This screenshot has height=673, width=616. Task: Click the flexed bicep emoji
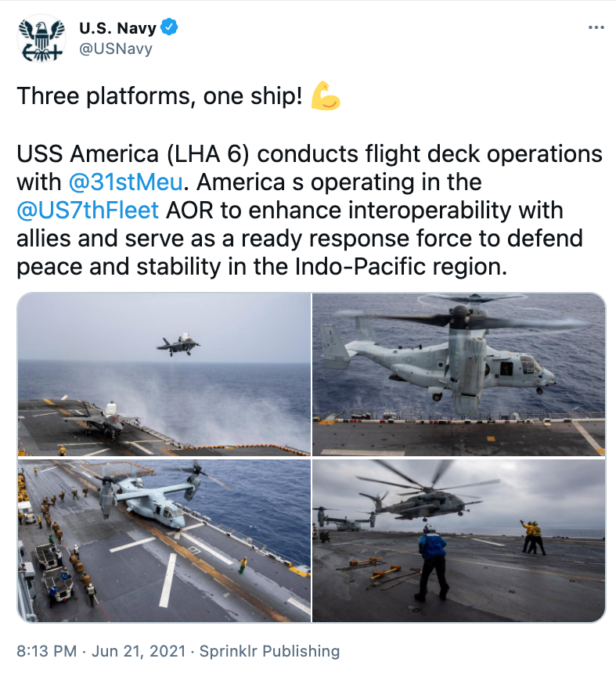[x=326, y=95]
